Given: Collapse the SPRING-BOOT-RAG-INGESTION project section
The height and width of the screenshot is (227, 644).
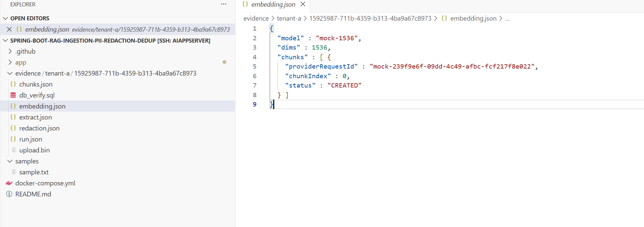Looking at the screenshot, I should (5, 41).
